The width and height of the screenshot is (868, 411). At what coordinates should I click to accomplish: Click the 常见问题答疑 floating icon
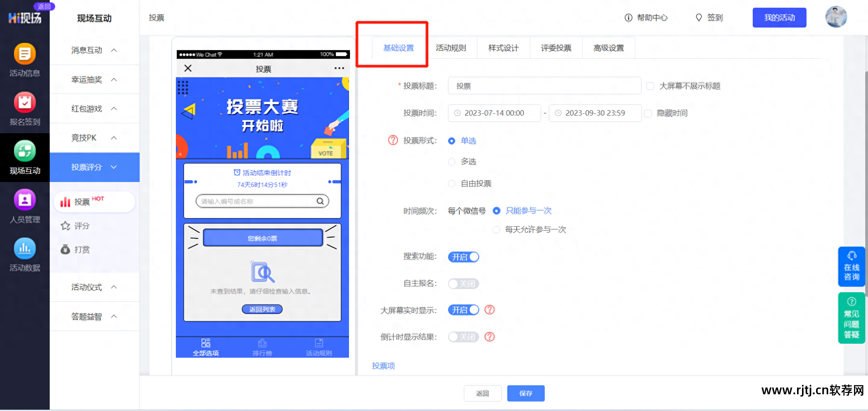[x=851, y=318]
